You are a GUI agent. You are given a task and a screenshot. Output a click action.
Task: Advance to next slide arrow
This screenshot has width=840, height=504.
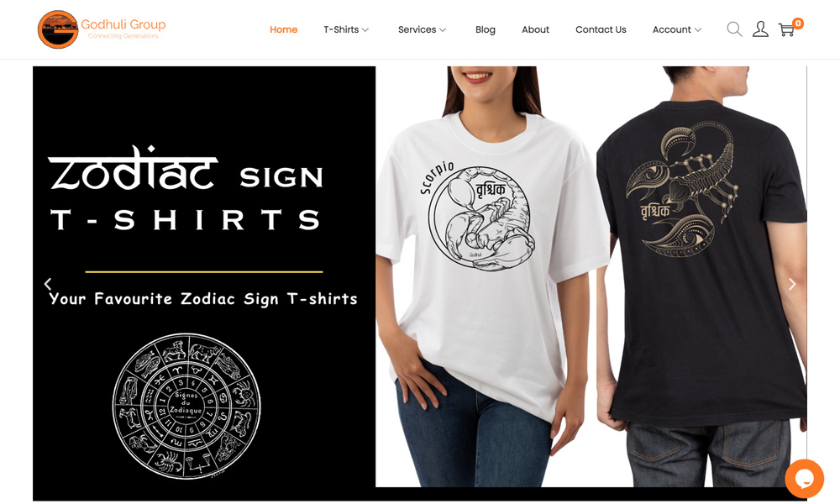coord(792,284)
